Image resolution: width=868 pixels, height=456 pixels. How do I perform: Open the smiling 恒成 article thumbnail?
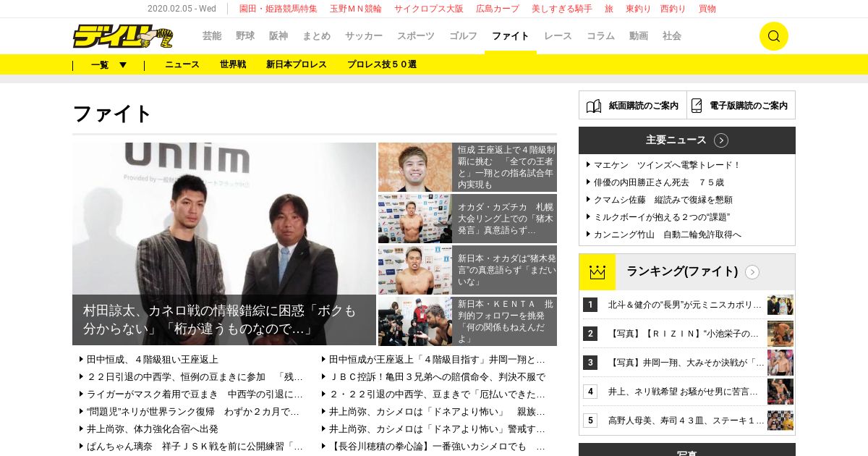(415, 167)
